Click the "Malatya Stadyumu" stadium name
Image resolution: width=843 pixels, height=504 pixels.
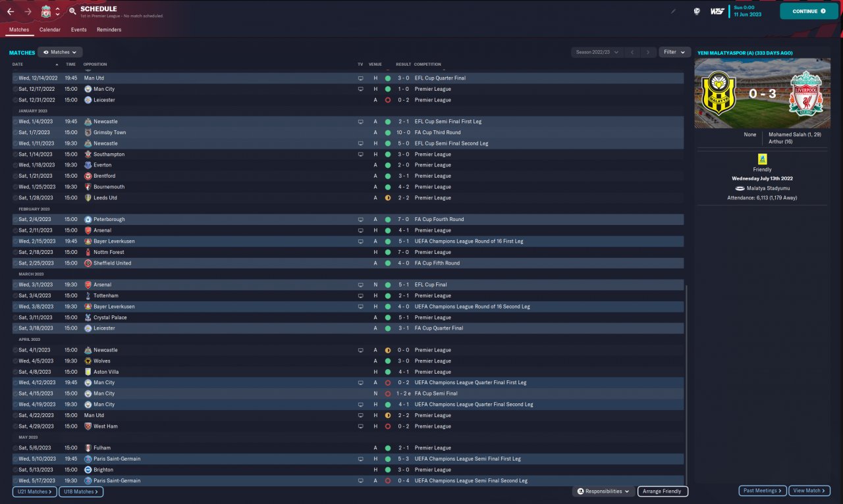pyautogui.click(x=767, y=188)
